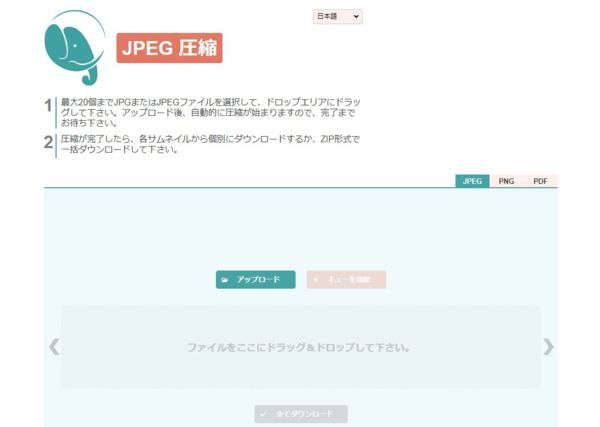Click the JPEG 圧縮 title badge
Image resolution: width=600 pixels, height=427 pixels.
coord(170,48)
